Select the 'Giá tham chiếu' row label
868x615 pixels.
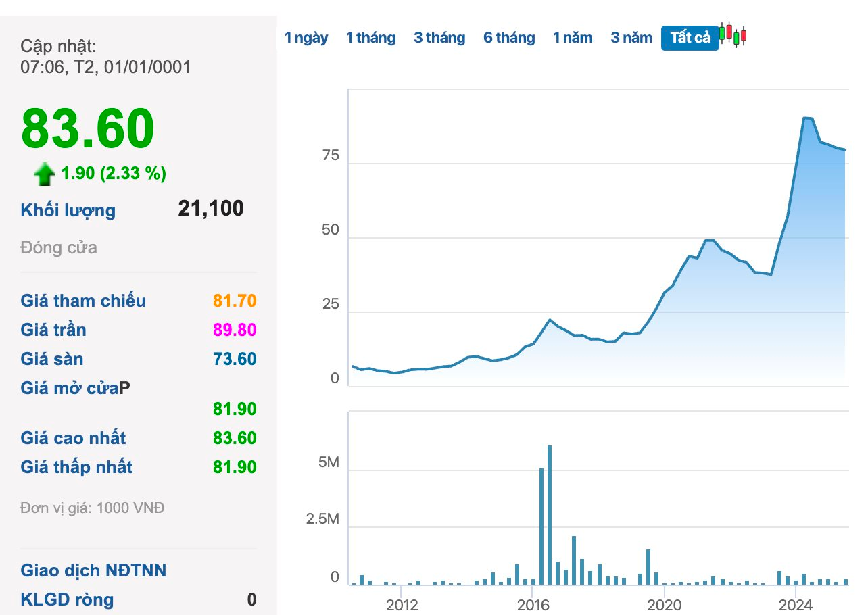[x=83, y=301]
